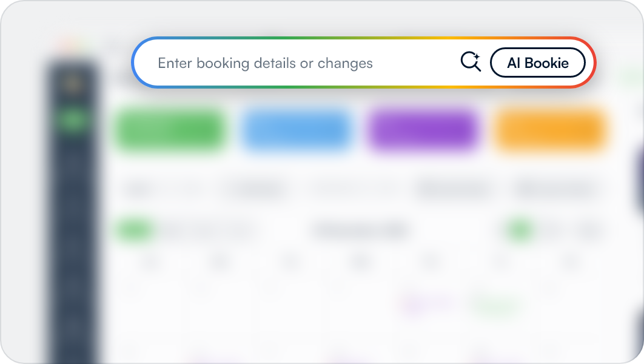Select the green highlighted item in dark sidebar
Screen dimensions: 644x364
(x=72, y=120)
